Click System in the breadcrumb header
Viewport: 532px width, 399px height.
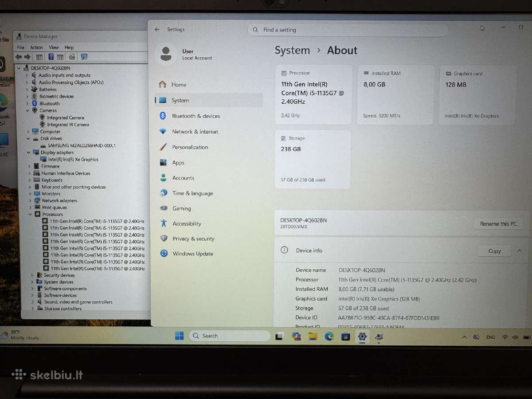[x=292, y=51]
